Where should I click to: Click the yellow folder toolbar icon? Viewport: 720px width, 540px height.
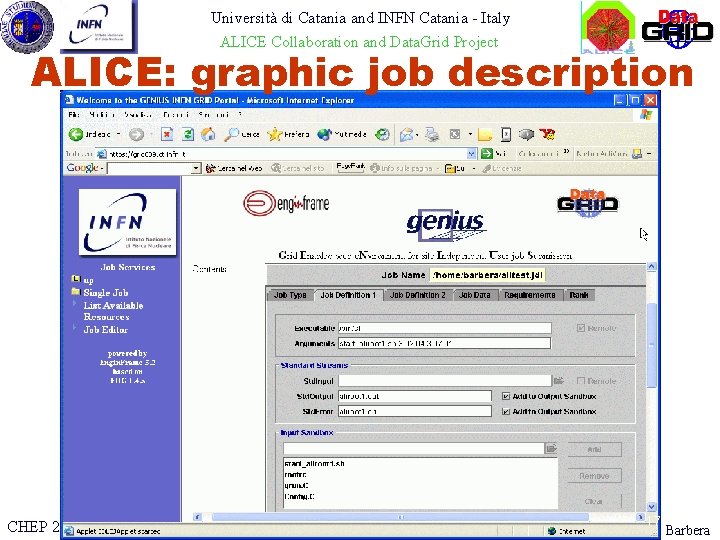coord(485,135)
